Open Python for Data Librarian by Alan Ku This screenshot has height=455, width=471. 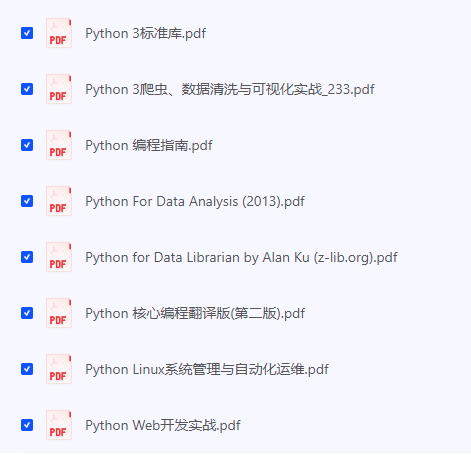241,257
